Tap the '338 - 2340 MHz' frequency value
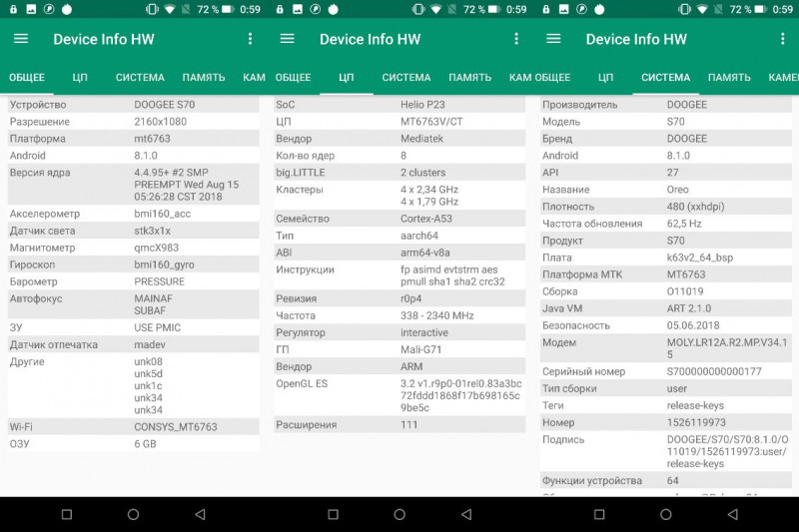 pyautogui.click(x=437, y=315)
